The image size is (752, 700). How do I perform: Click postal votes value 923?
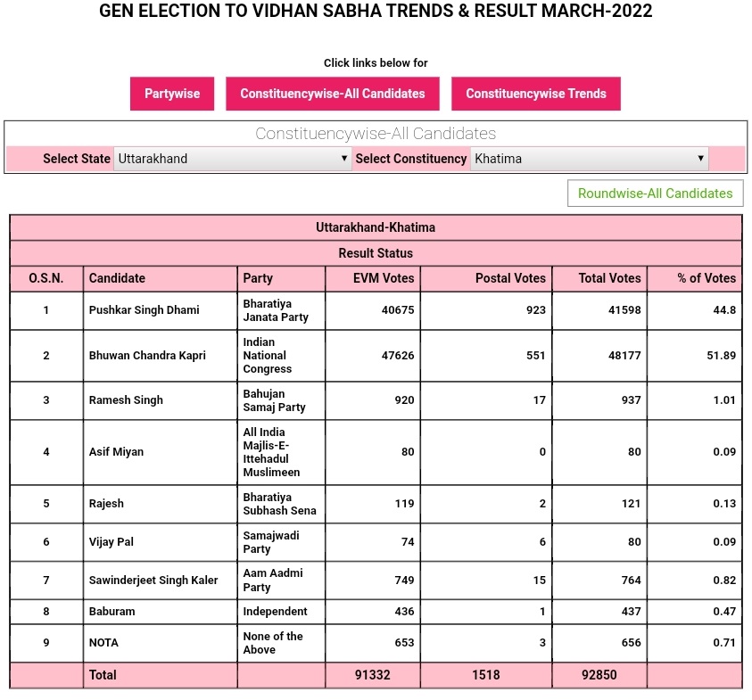tap(536, 310)
